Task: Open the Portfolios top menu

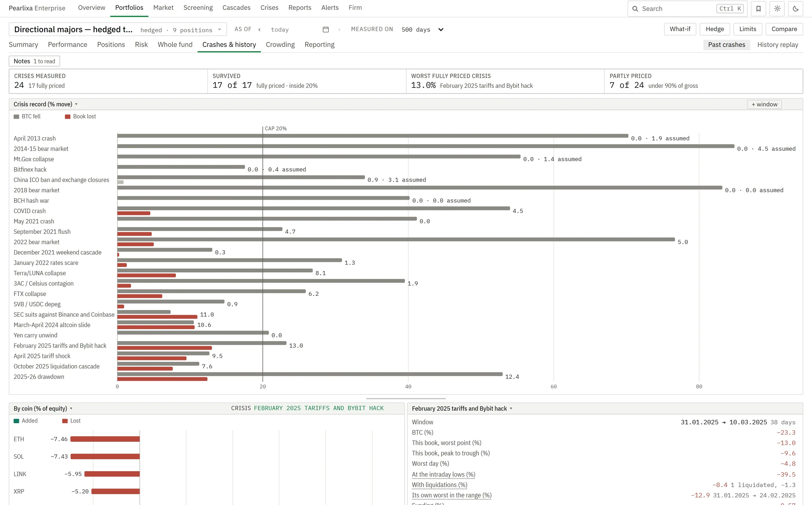Action: tap(129, 8)
